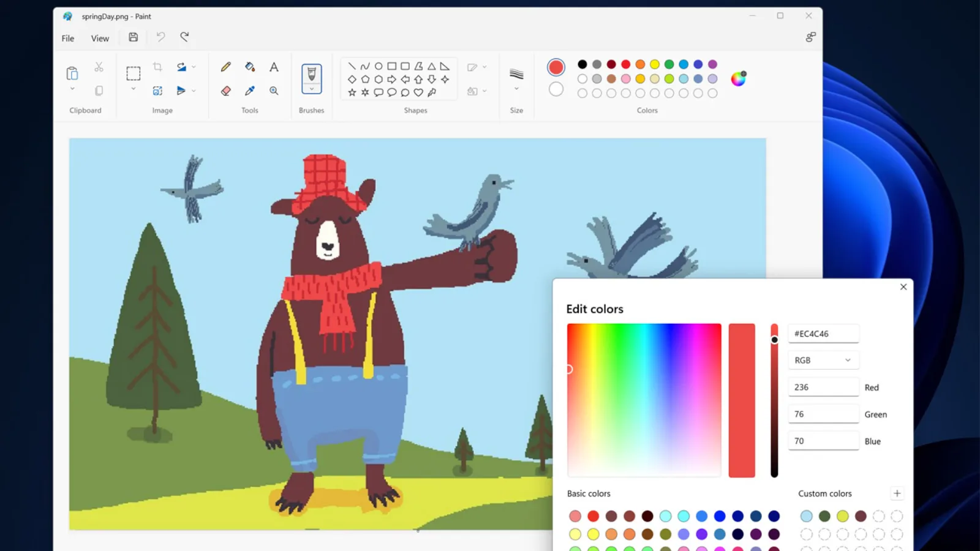980x551 pixels.
Task: Select the Lightning bolt shape
Action: [x=432, y=93]
